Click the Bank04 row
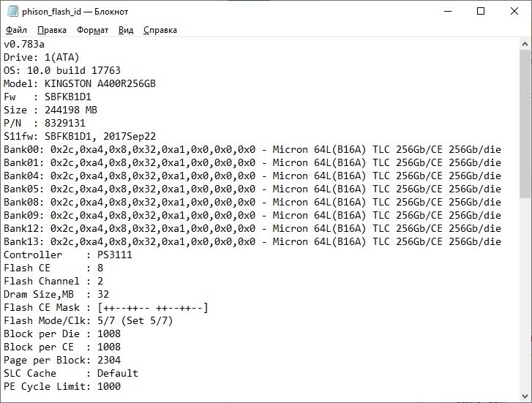Image resolution: width=532 pixels, height=403 pixels. 252,176
